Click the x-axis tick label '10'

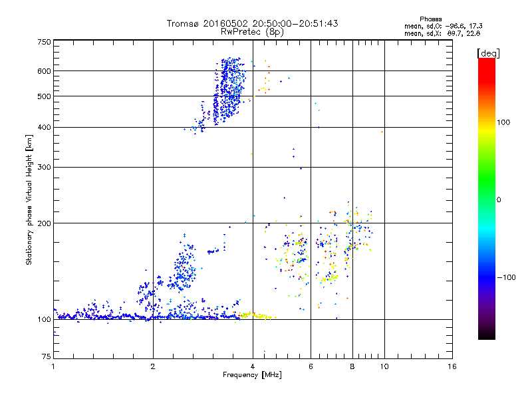point(384,366)
